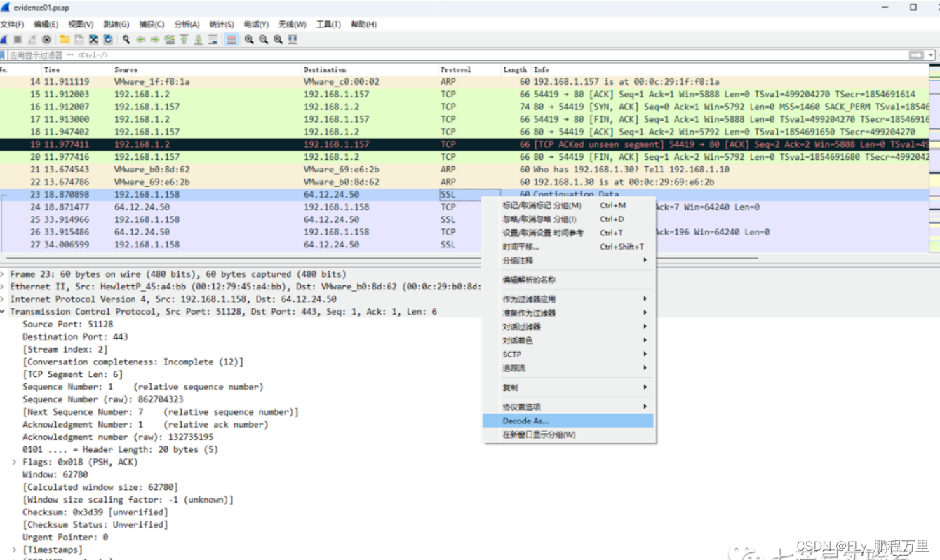The image size is (940, 560).
Task: Open the 帮助(H) menu
Action: 363,25
